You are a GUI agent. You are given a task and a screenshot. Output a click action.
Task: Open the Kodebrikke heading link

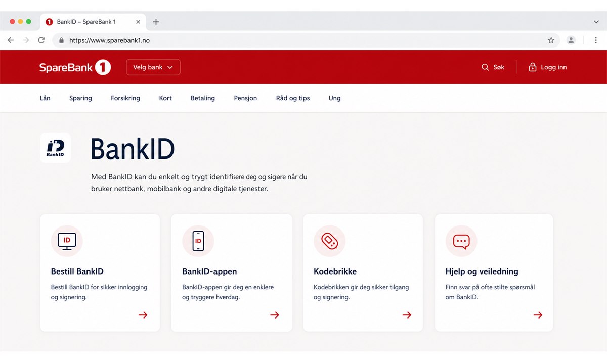335,271
